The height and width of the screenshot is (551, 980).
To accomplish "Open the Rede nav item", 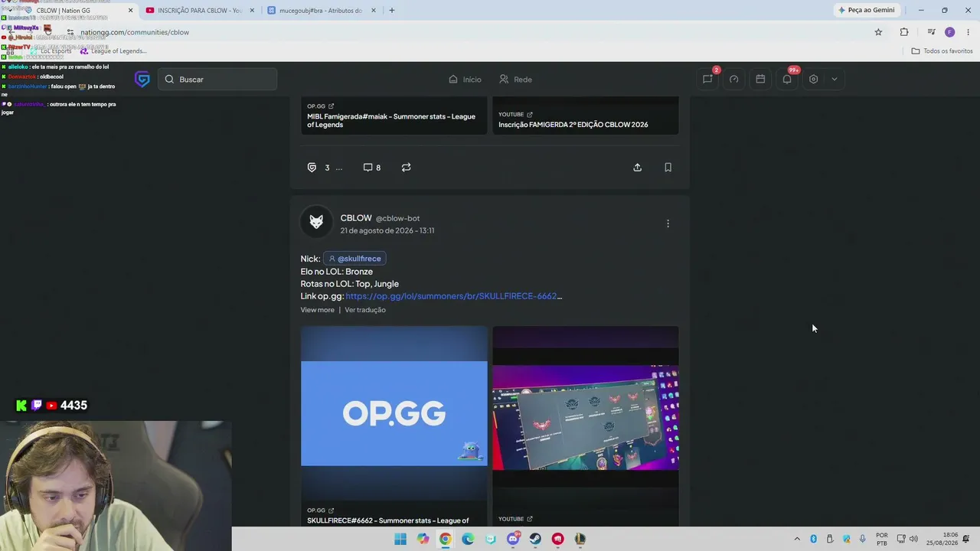I will 515,80.
